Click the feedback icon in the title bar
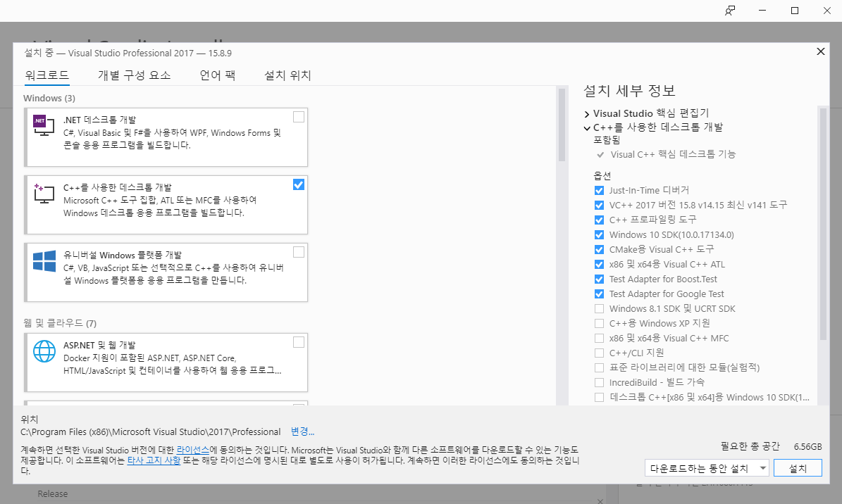The width and height of the screenshot is (842, 504). point(730,11)
